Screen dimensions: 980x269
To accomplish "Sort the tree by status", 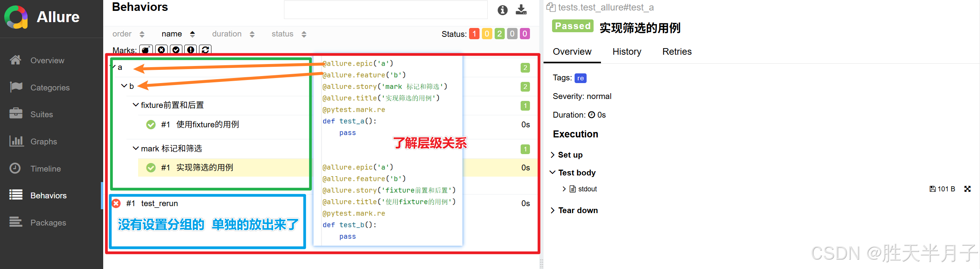I will (289, 34).
